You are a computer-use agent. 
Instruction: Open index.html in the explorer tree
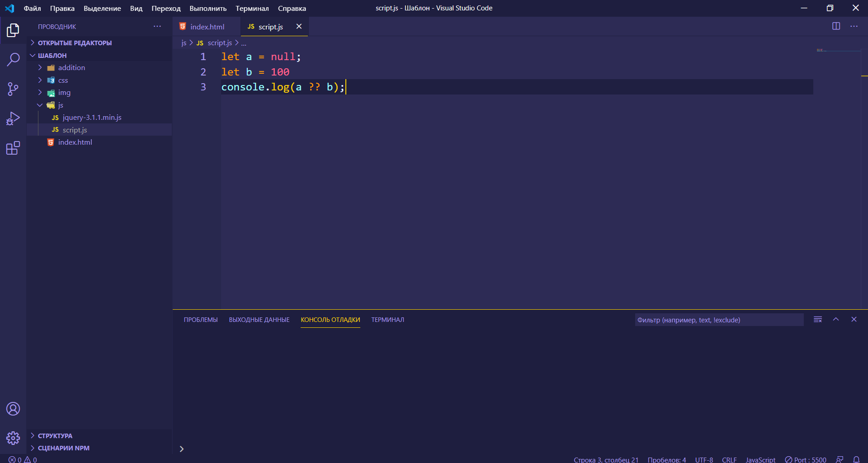pyautogui.click(x=99, y=142)
